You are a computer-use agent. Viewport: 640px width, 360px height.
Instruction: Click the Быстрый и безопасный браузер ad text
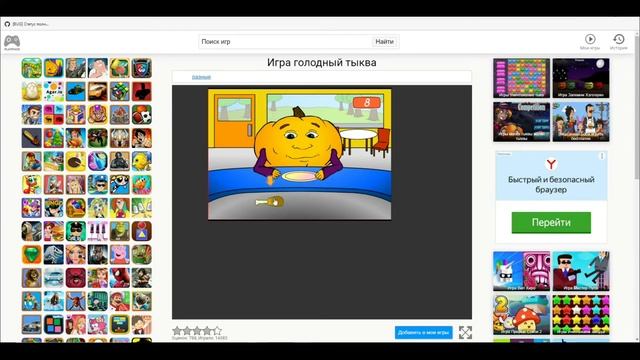(x=551, y=184)
